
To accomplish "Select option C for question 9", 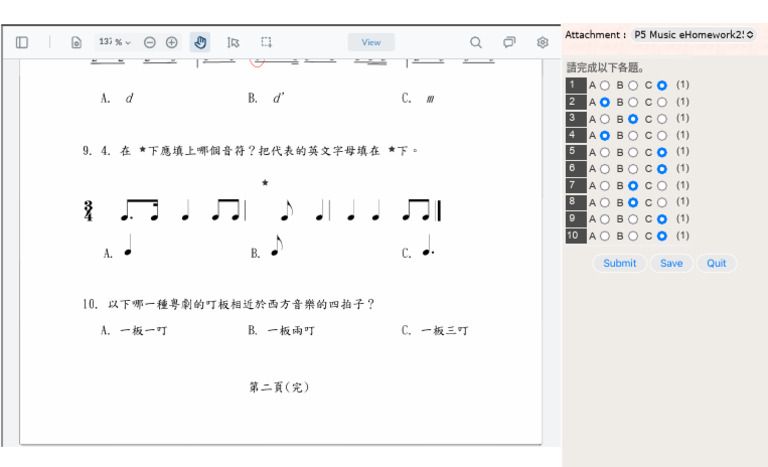I will point(662,219).
